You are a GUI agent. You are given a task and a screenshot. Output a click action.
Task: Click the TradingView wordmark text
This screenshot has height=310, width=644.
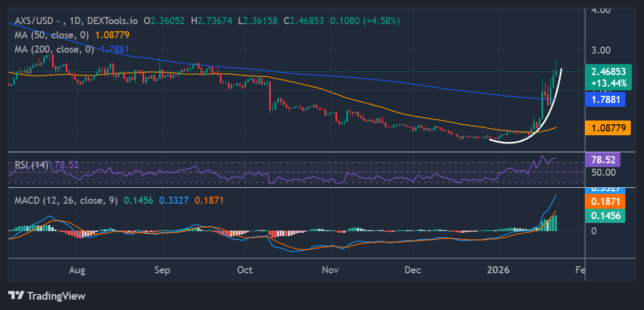(x=56, y=296)
